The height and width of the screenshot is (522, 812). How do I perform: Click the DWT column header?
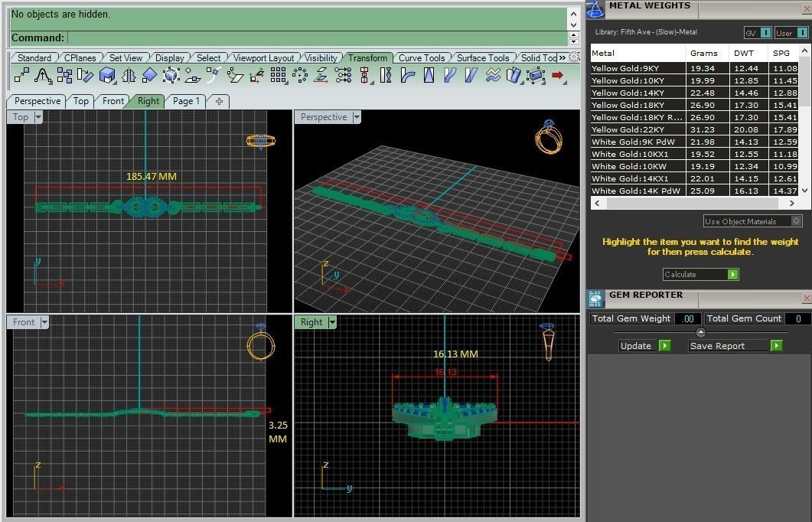(748, 53)
